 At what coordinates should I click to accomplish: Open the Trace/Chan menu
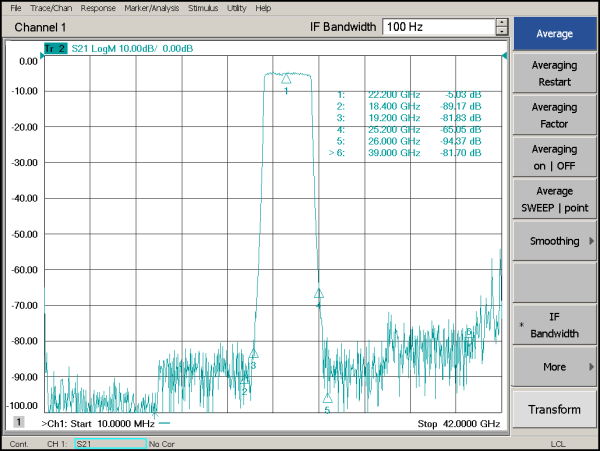click(51, 8)
